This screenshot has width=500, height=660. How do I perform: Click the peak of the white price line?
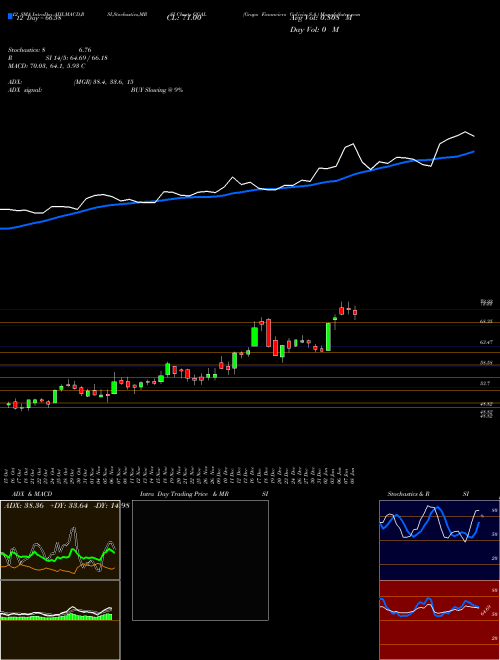(x=465, y=132)
